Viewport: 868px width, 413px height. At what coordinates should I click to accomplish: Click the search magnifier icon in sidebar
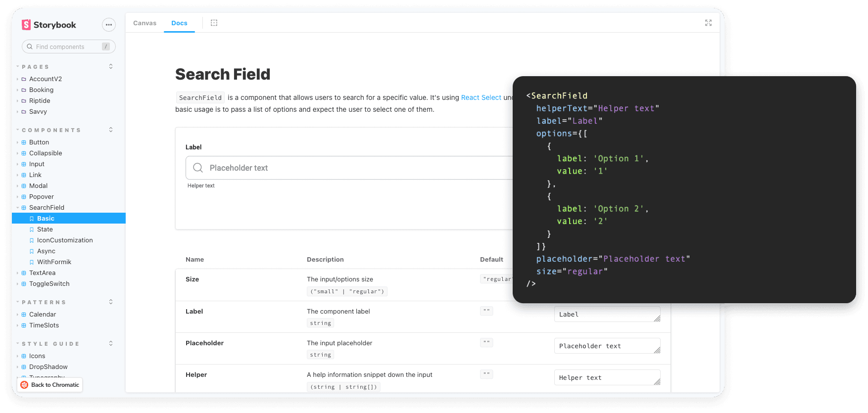(30, 46)
